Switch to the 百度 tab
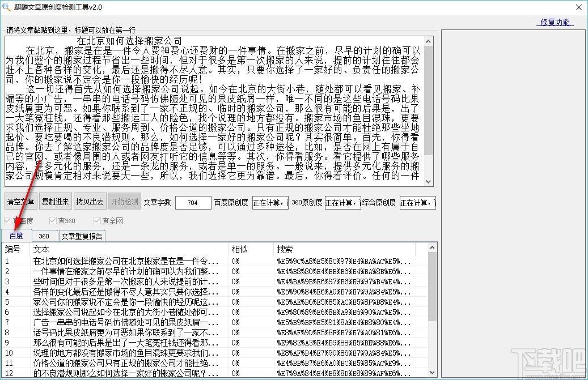Image resolution: width=588 pixels, height=380 pixels. (16, 236)
